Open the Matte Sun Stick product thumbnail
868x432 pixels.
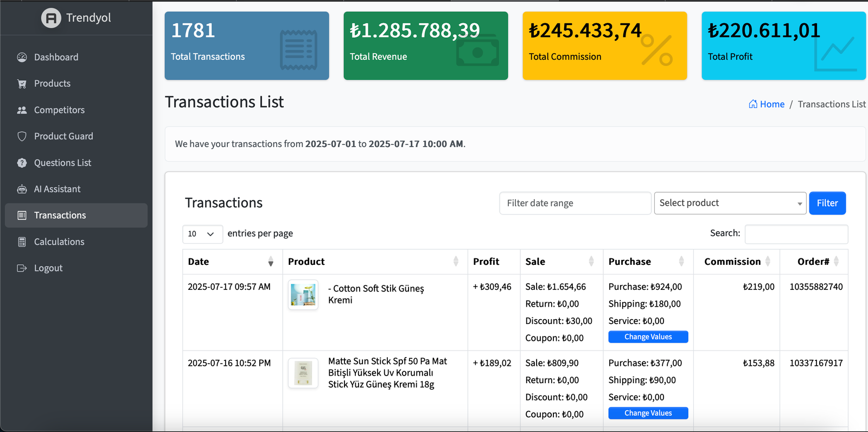(303, 373)
